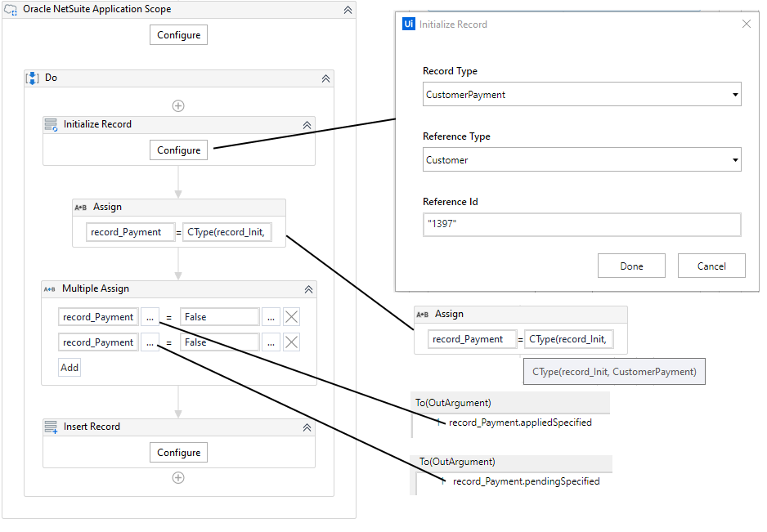Click Configure under Insert Record
Image resolution: width=767 pixels, height=532 pixels.
(x=178, y=452)
